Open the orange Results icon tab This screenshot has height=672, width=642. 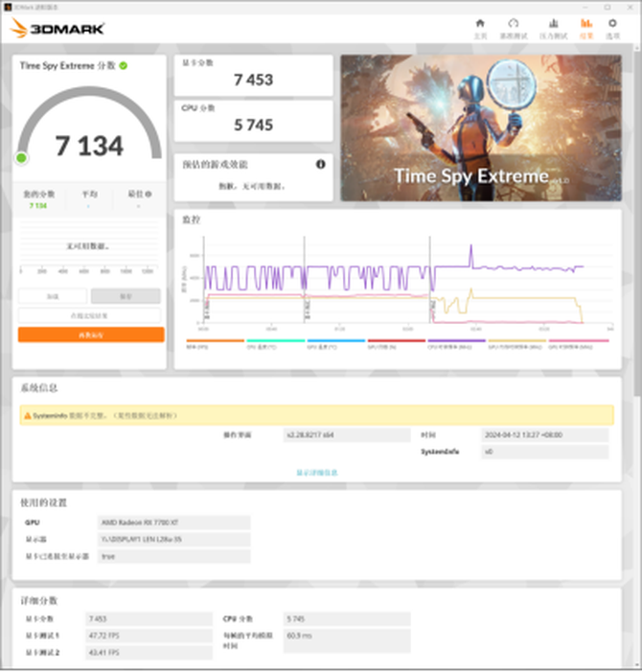(586, 23)
